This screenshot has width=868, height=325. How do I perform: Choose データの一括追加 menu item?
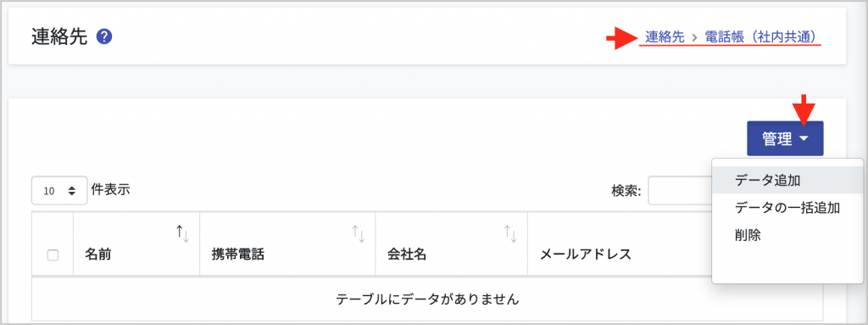pos(789,207)
